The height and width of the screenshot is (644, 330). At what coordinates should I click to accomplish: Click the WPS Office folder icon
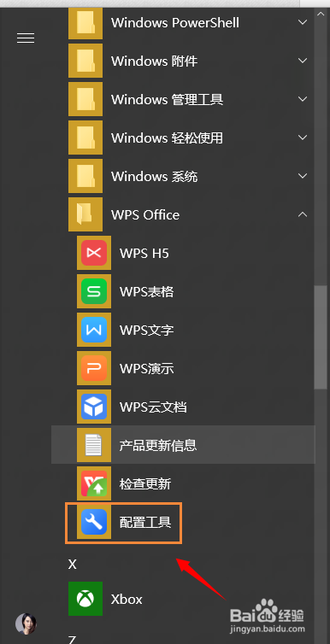pyautogui.click(x=85, y=214)
